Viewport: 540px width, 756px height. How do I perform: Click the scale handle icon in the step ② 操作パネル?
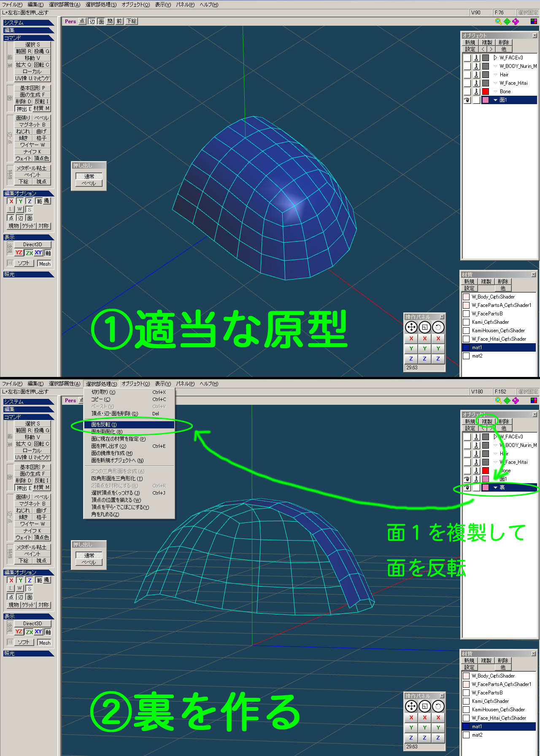point(425,706)
